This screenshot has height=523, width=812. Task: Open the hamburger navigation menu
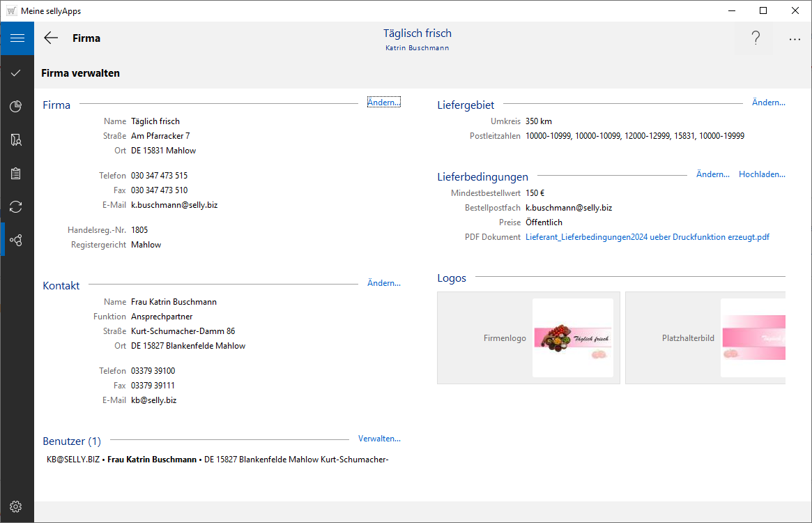click(x=17, y=38)
